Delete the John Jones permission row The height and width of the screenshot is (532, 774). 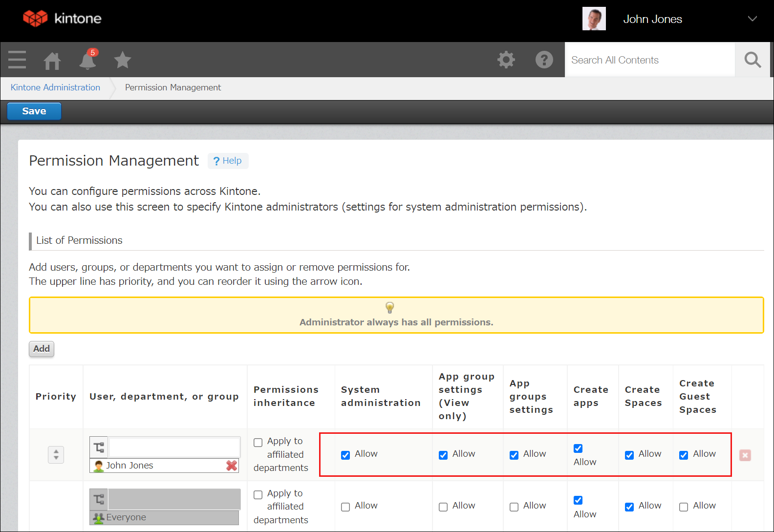[x=745, y=455]
